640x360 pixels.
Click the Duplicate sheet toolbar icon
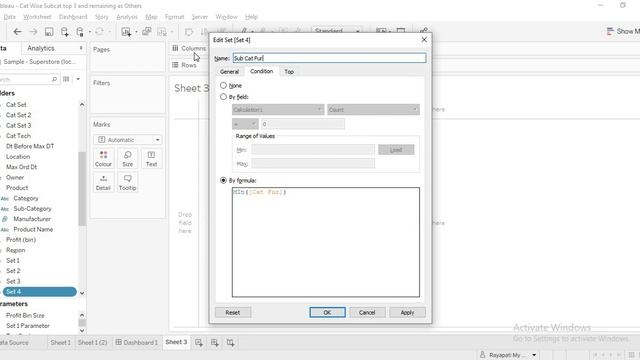coord(147,32)
